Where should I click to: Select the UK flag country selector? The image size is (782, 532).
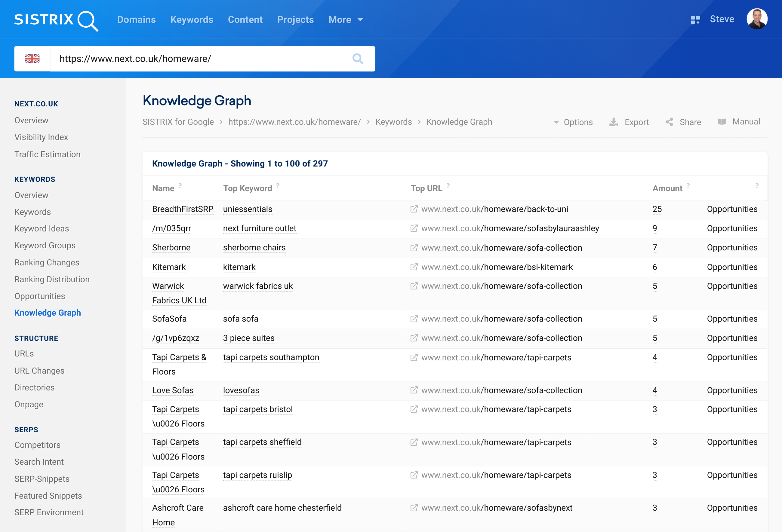pyautogui.click(x=32, y=59)
